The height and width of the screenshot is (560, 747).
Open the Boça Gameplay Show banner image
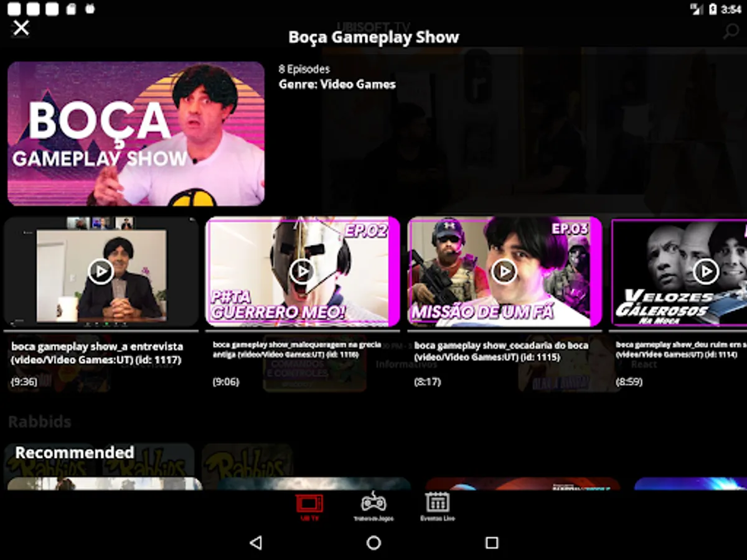(x=136, y=134)
